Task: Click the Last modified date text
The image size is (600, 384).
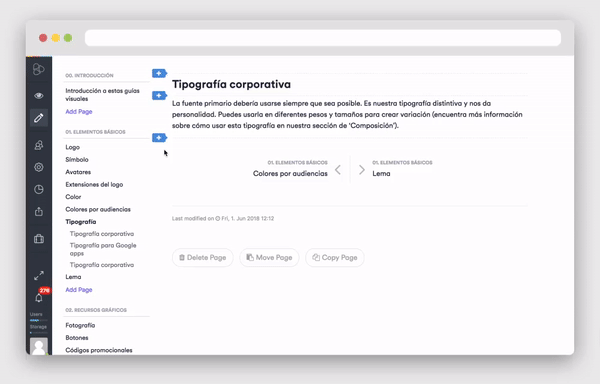Action: pos(223,219)
